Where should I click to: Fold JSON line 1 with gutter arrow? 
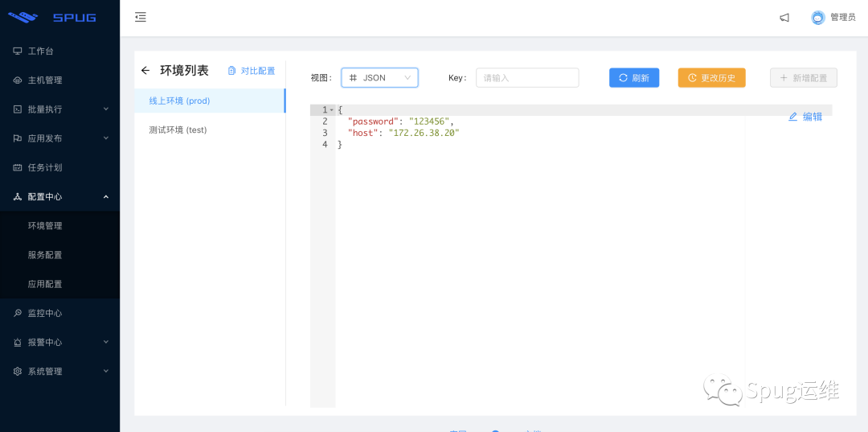click(332, 109)
